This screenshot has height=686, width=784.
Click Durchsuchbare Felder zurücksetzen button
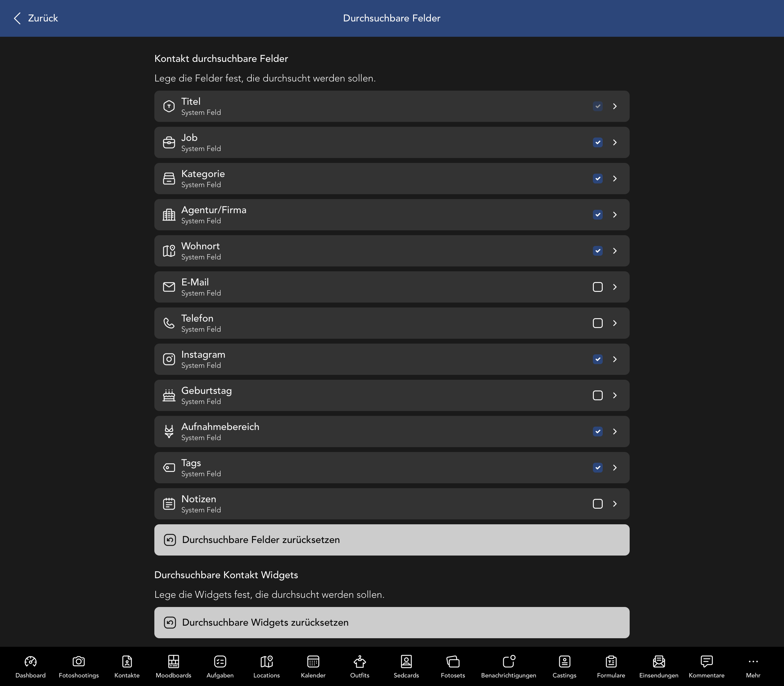(392, 540)
